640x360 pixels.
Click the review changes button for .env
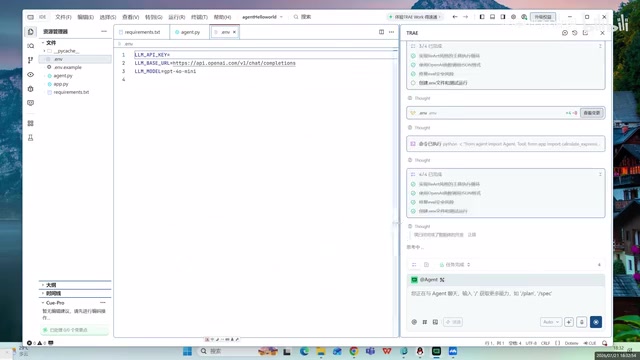(x=592, y=113)
